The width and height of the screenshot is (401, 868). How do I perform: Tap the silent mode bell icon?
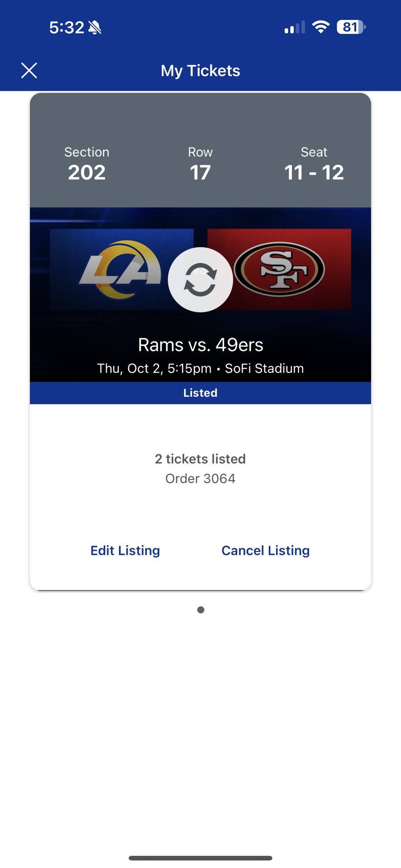click(95, 28)
